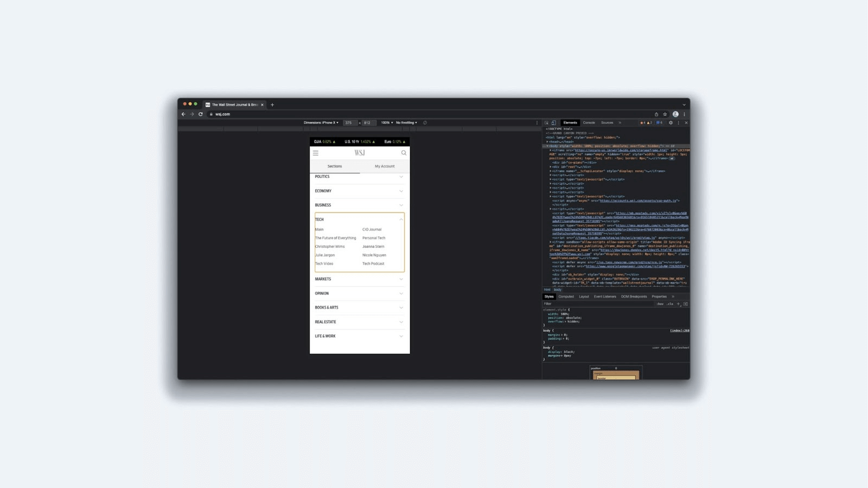Expand the head node in DOM tree
The height and width of the screenshot is (488, 868).
tap(548, 142)
